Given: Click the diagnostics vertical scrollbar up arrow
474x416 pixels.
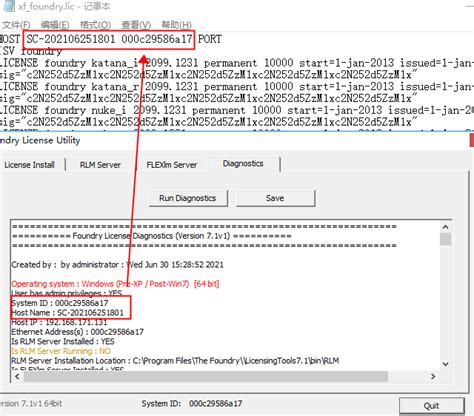Looking at the screenshot, I should (x=446, y=227).
